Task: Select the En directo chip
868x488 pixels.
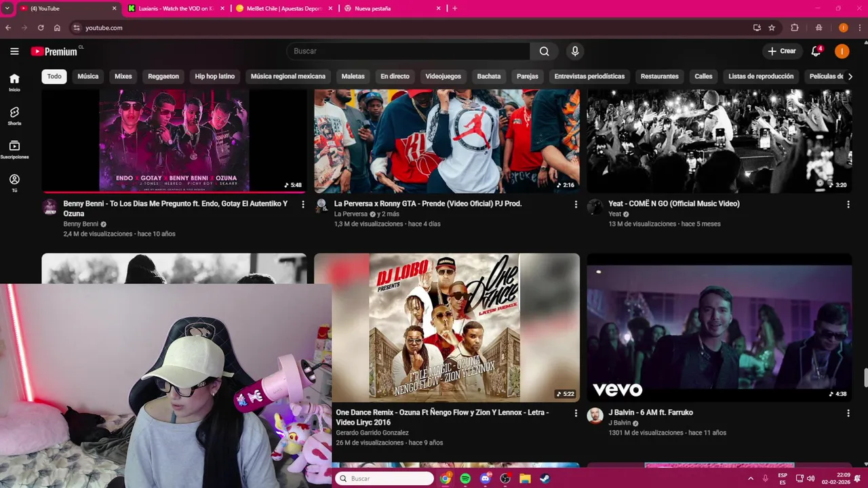Action: point(395,77)
